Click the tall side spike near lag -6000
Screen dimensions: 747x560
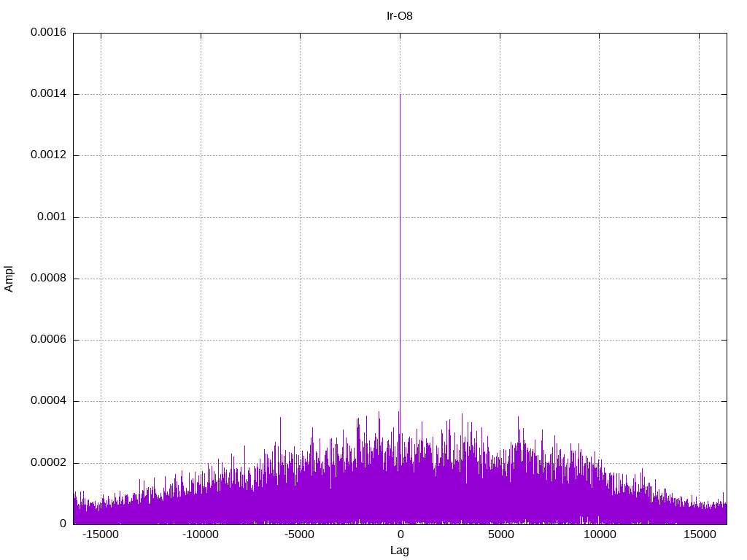[280, 418]
